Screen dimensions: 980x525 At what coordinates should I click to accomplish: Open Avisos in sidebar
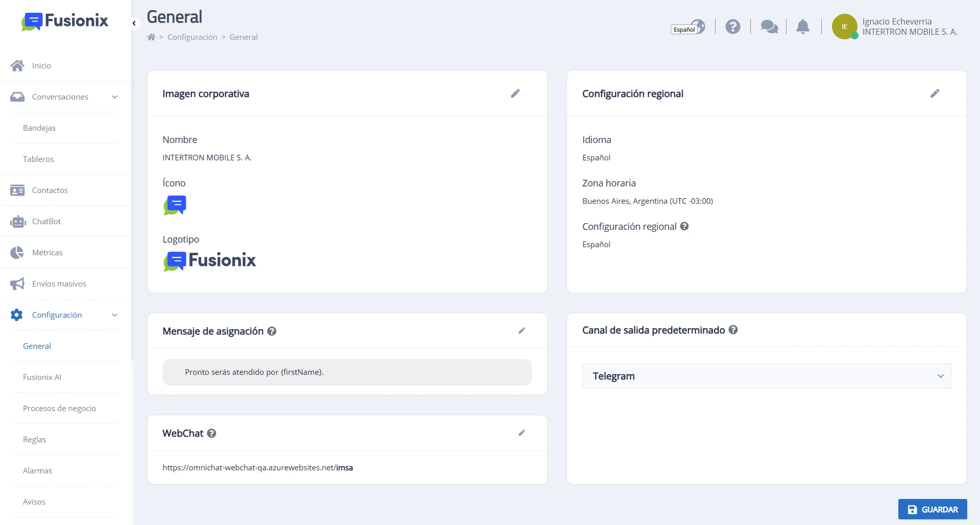click(x=34, y=502)
